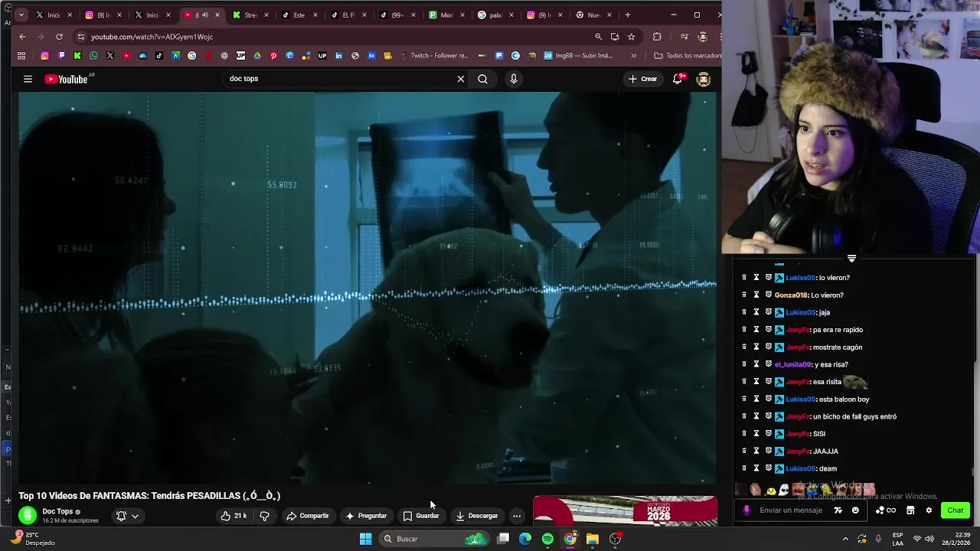
Task: Open the YouTube account avatar menu
Action: click(x=704, y=79)
